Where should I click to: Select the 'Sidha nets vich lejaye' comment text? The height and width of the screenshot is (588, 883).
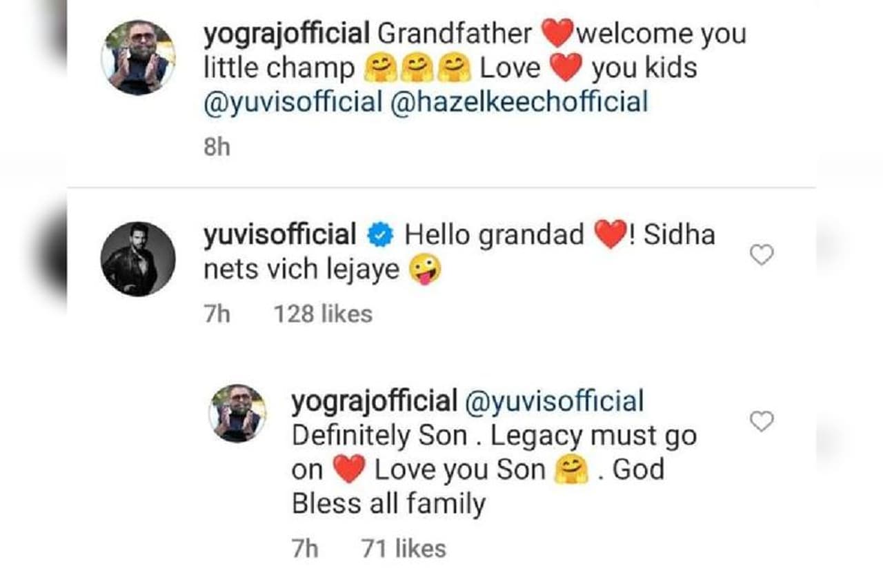[301, 270]
